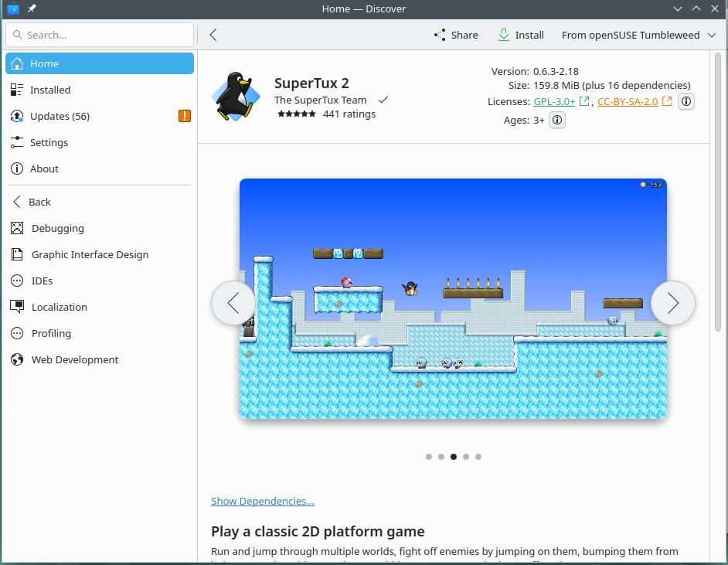The height and width of the screenshot is (565, 728).
Task: Click the About info icon in sidebar
Action: (x=17, y=168)
